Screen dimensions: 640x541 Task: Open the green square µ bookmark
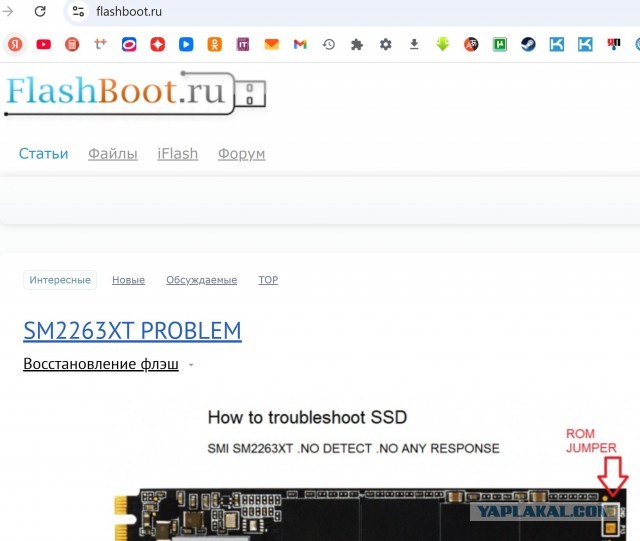click(x=500, y=44)
